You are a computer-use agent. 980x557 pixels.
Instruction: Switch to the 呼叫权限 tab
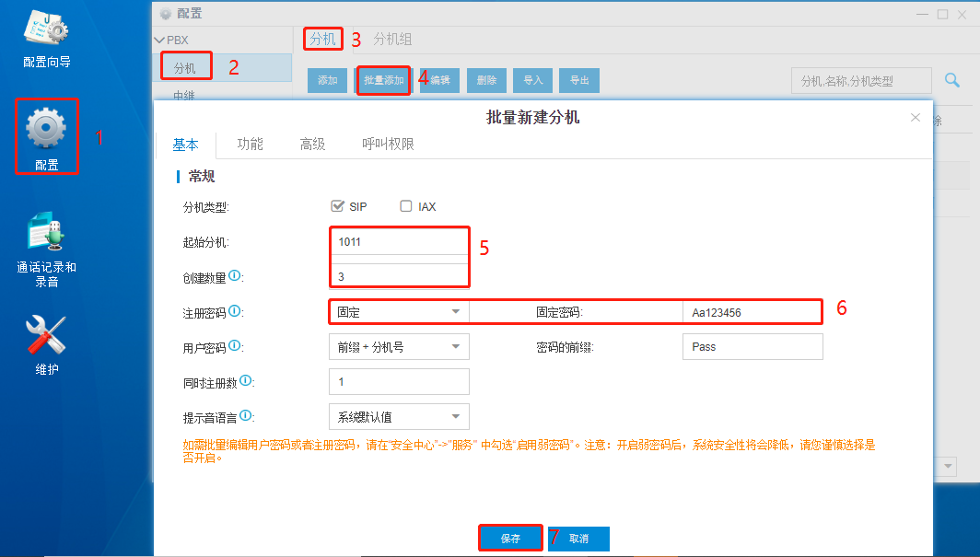pyautogui.click(x=388, y=144)
